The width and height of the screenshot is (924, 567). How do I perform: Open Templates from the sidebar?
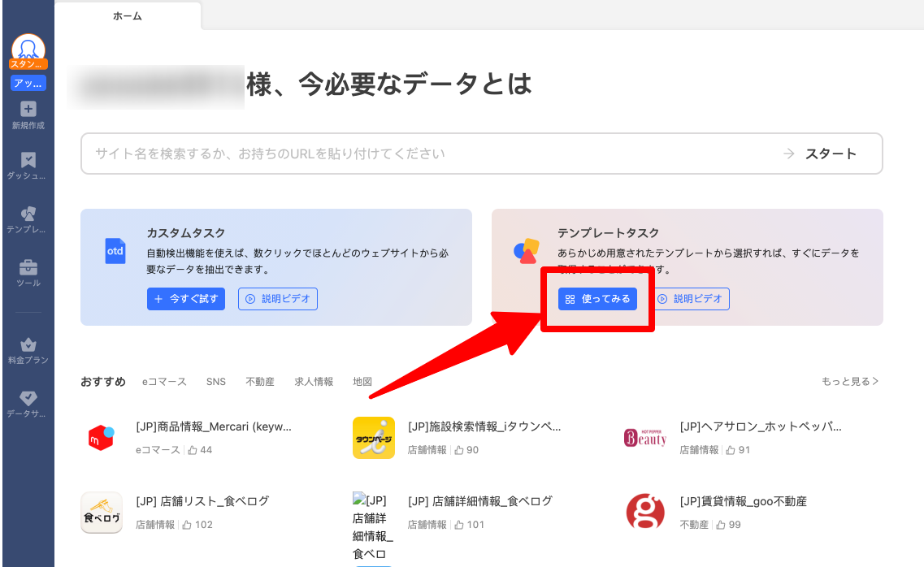28,219
